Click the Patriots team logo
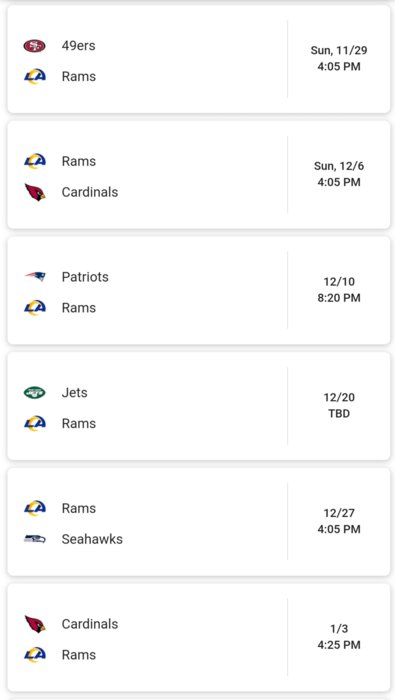This screenshot has width=395, height=700. [35, 277]
